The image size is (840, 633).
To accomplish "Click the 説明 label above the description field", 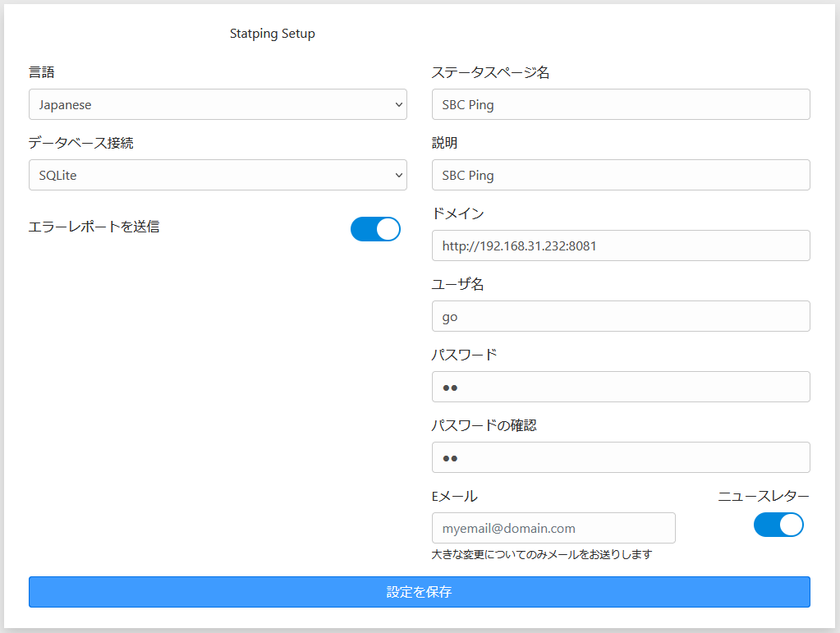I will point(445,143).
